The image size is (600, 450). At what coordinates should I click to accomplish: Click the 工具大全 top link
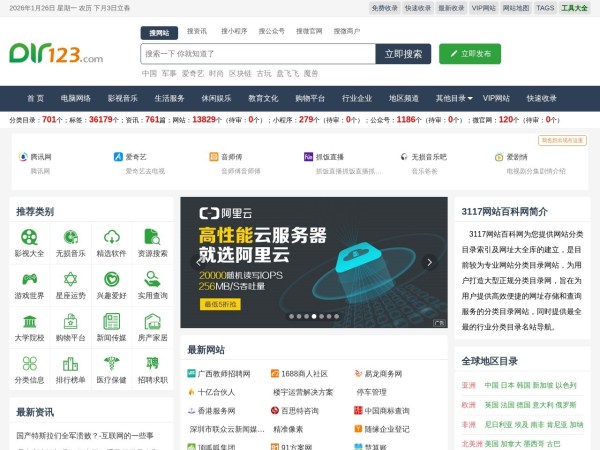coord(574,8)
